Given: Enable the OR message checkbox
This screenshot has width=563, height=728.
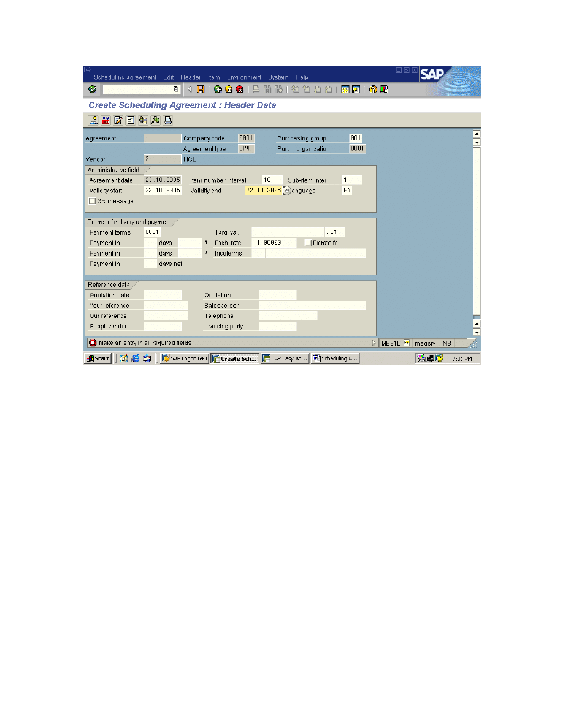Looking at the screenshot, I should click(93, 201).
